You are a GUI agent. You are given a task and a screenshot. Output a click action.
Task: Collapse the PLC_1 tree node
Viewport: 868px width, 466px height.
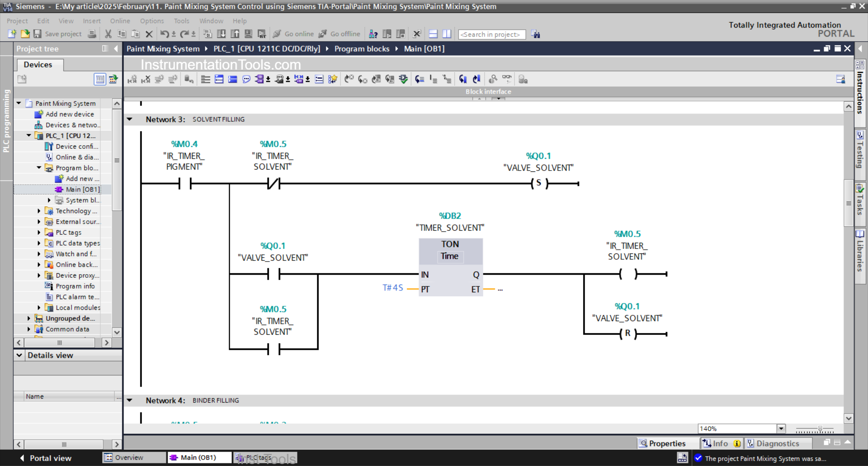pyautogui.click(x=28, y=135)
